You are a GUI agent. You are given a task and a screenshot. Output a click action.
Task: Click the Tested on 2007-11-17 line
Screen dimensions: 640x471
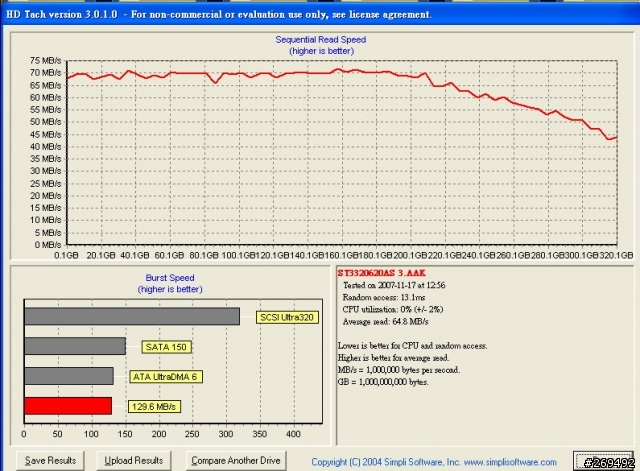(394, 285)
